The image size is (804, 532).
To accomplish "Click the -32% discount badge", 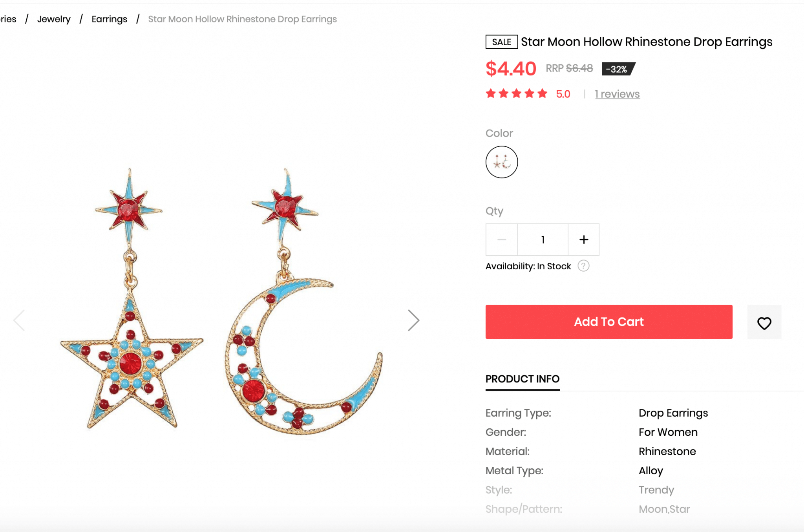I will pos(618,69).
